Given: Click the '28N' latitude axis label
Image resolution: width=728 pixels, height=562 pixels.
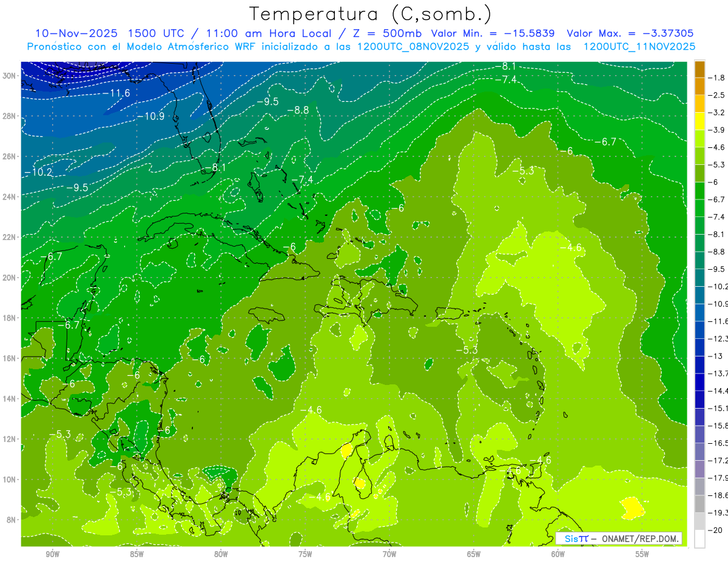Looking at the screenshot, I should click(x=10, y=116).
